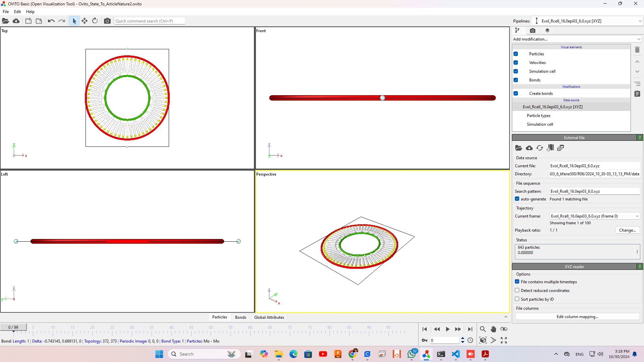Click the Load file from remote cloud icon

click(x=16, y=21)
